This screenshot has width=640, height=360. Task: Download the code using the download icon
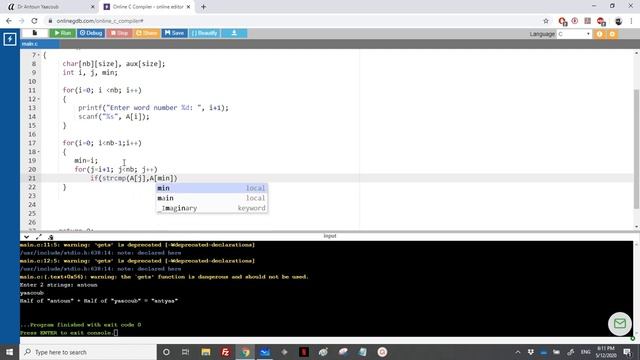tap(234, 33)
